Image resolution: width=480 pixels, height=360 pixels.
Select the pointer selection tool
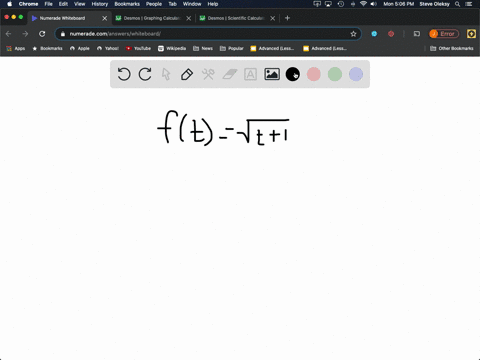166,74
